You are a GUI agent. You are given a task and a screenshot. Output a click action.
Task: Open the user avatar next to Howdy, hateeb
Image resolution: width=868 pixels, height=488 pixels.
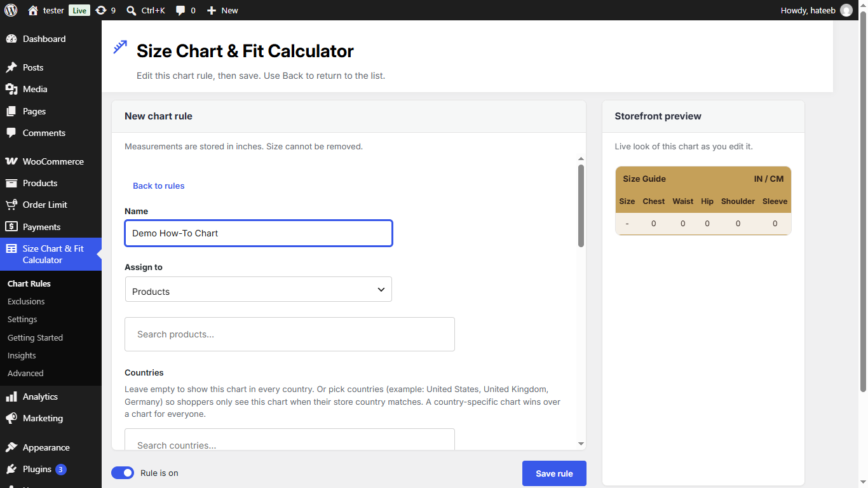click(x=846, y=10)
